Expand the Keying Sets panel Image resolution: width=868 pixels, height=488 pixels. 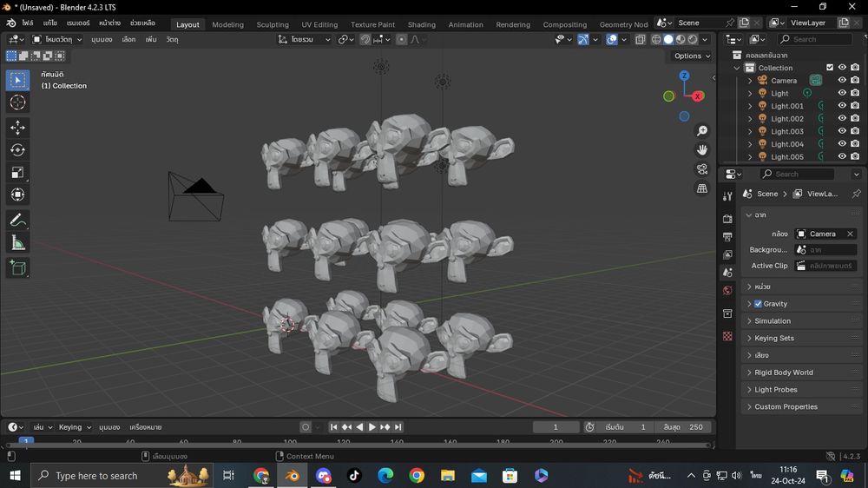click(x=773, y=338)
